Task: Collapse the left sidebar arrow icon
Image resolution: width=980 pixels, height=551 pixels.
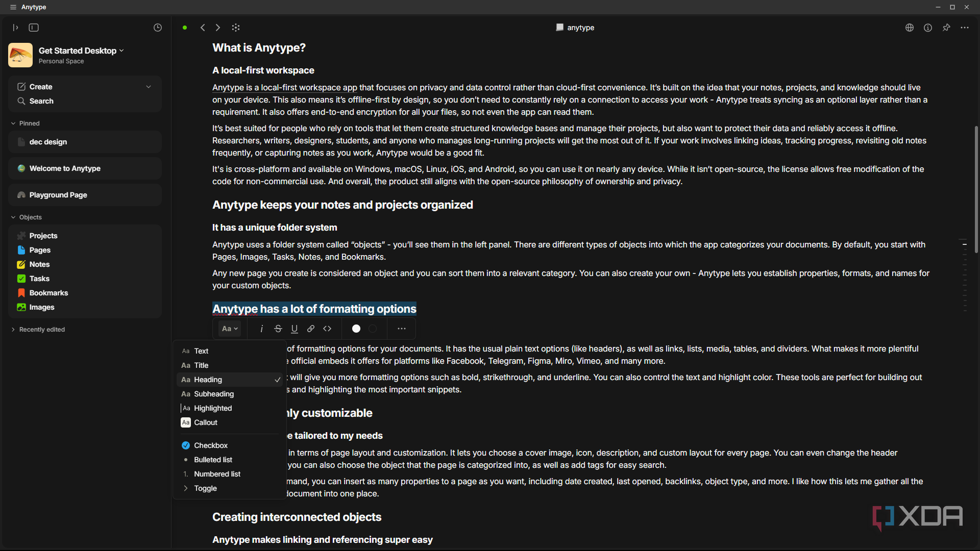Action: 16,28
